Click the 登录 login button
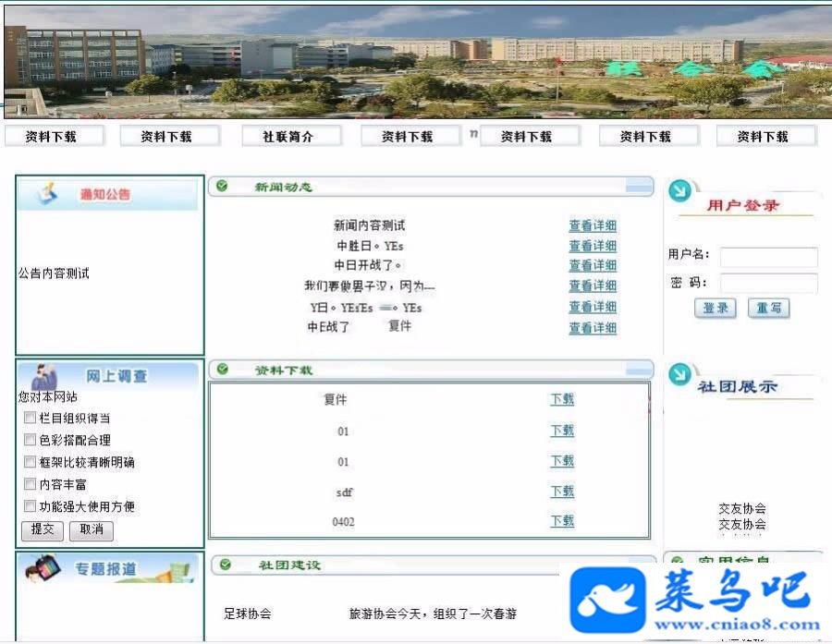832x644 pixels. coord(716,308)
